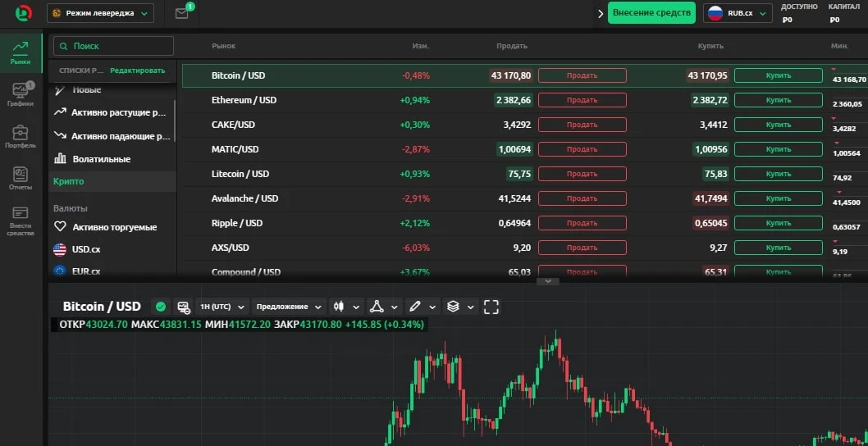The height and width of the screenshot is (446, 868).
Task: Click Купить for Ethereum / USD
Action: coord(779,100)
